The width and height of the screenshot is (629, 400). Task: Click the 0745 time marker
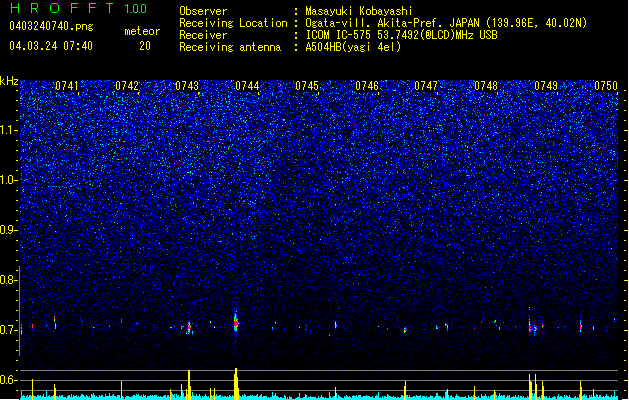pyautogui.click(x=307, y=86)
